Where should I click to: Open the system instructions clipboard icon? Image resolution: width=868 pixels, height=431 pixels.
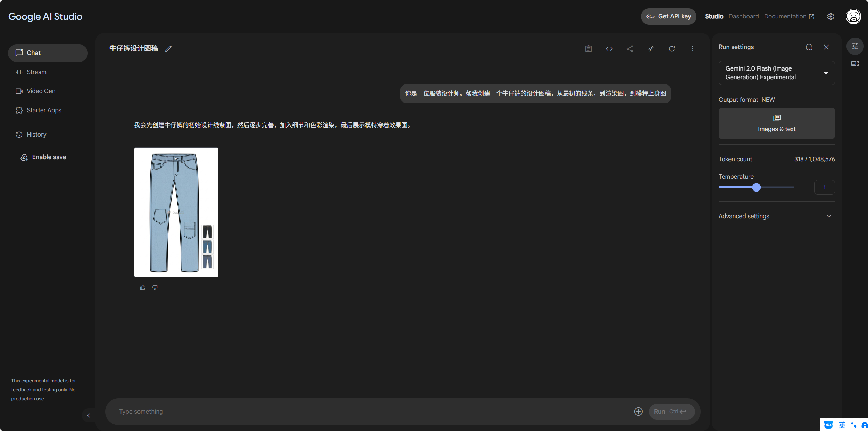pos(588,49)
